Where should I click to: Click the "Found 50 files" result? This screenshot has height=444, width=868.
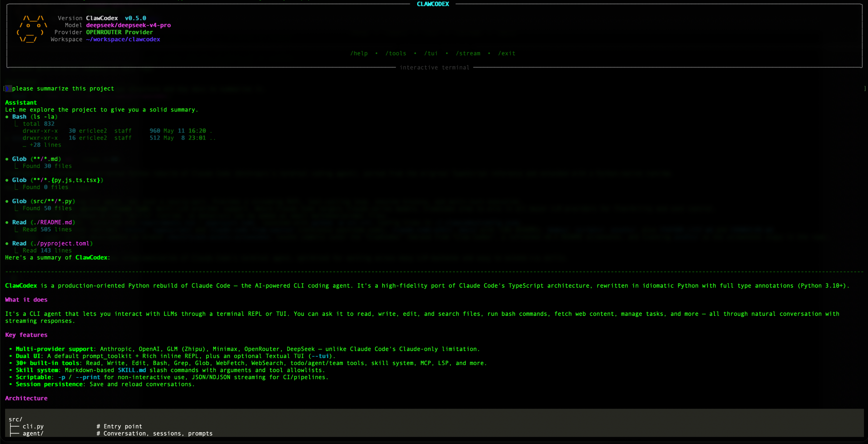coord(47,208)
